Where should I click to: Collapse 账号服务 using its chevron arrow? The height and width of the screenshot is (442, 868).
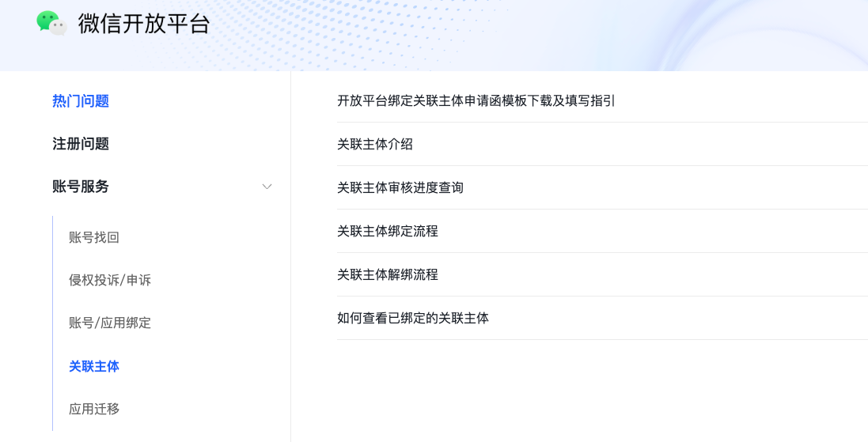click(267, 187)
